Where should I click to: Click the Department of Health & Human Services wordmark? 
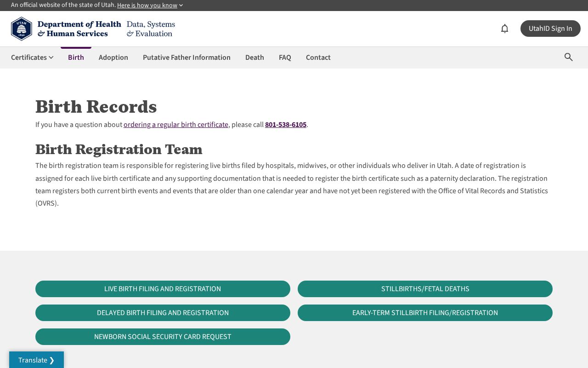[79, 29]
